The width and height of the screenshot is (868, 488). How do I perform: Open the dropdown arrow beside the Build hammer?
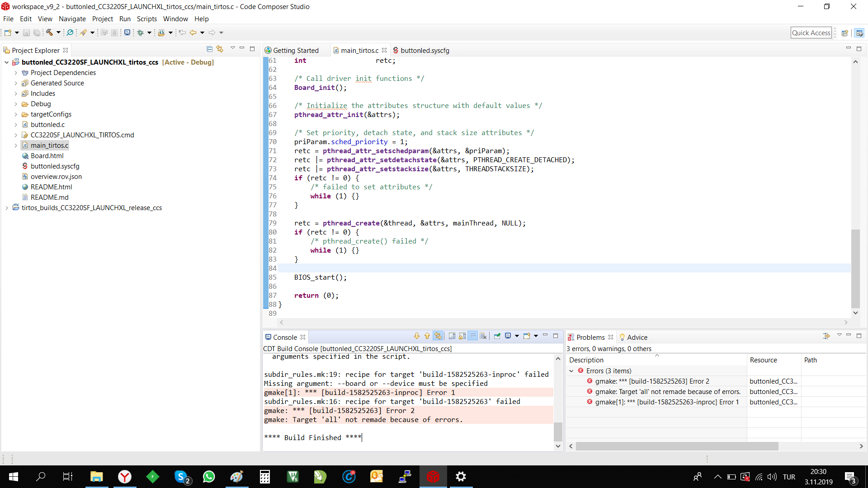click(x=58, y=33)
